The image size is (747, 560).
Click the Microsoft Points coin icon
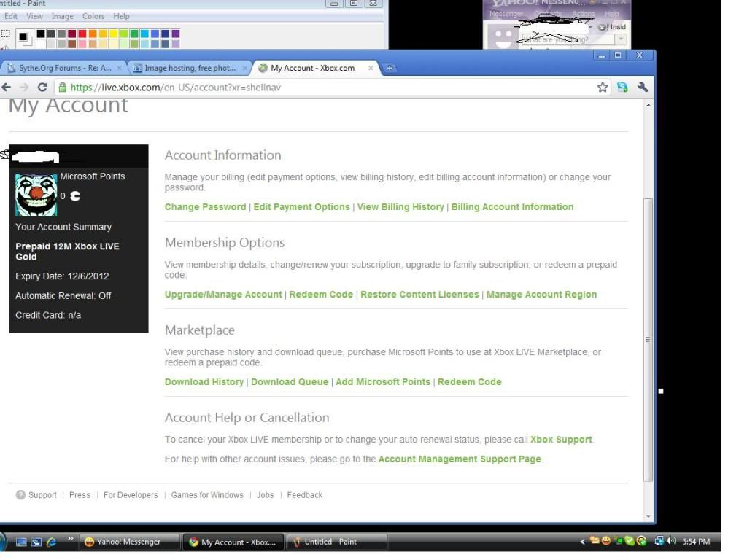pos(75,195)
